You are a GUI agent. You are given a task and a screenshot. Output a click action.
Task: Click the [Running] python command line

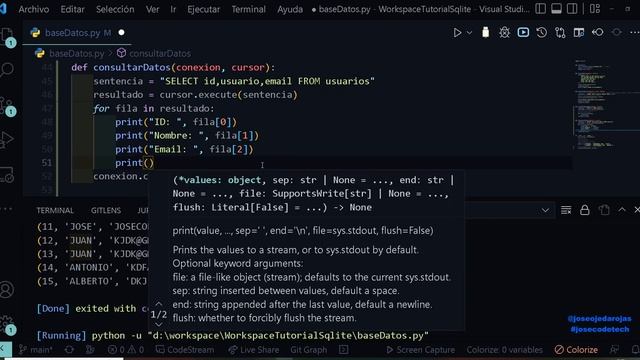233,336
